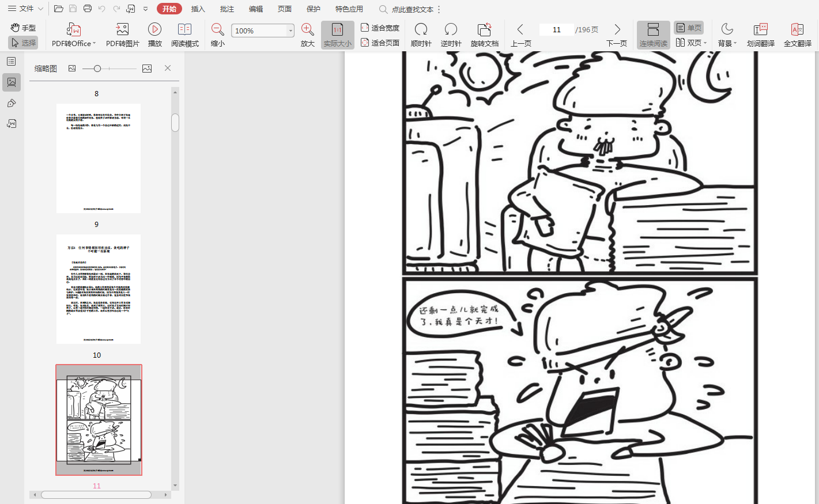Redo the last action
Screen dimensions: 819x504
point(116,9)
